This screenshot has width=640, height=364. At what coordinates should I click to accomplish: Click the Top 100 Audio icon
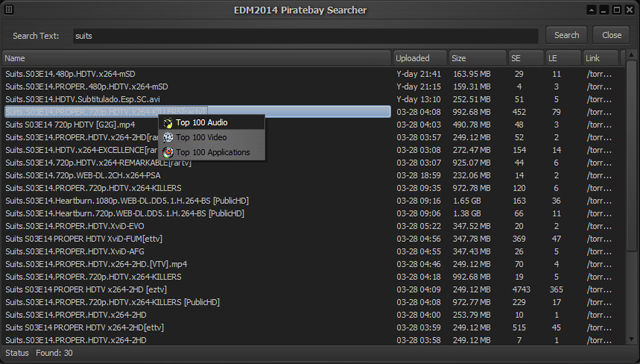[168, 123]
